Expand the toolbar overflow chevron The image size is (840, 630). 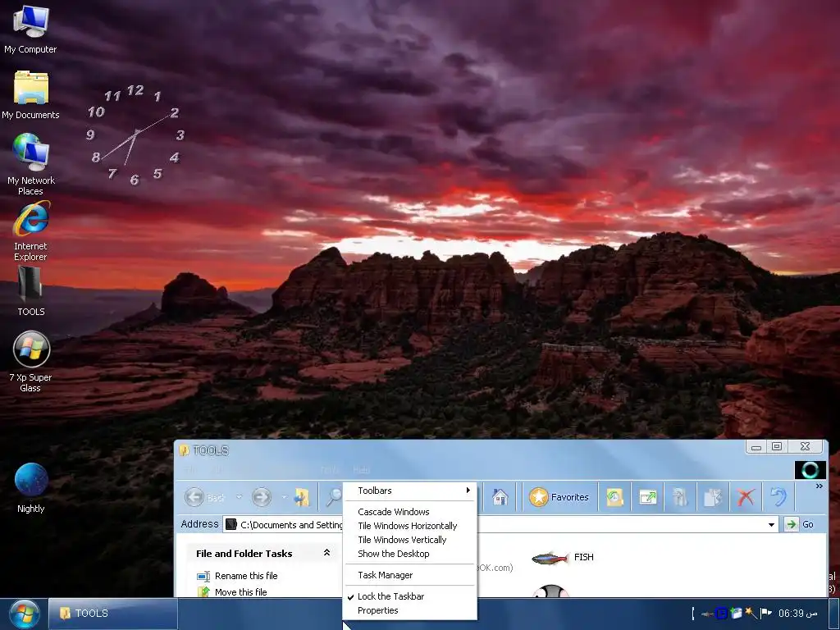[819, 486]
